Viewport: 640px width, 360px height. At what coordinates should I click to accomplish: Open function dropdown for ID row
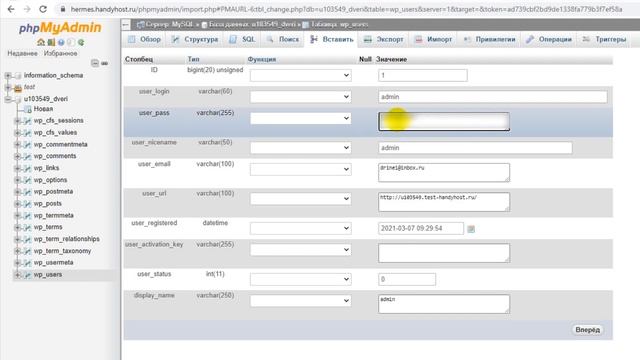click(300, 76)
